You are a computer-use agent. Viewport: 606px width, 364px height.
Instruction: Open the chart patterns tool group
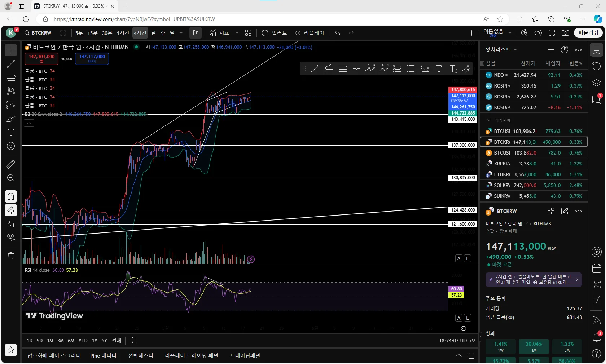click(11, 91)
